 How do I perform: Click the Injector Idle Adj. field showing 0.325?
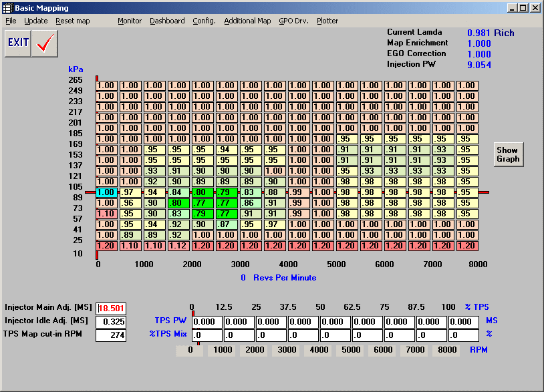(x=111, y=322)
